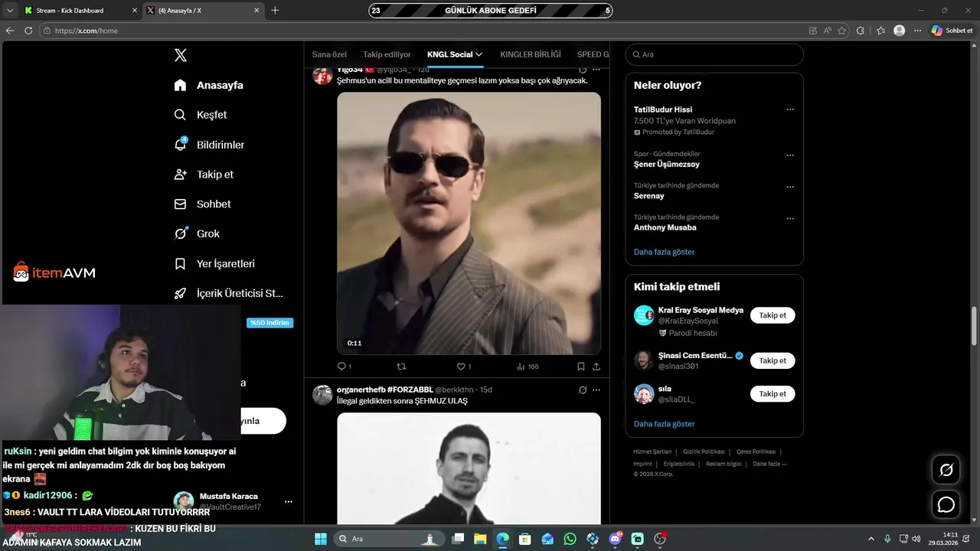View analytics of Yiğo34's post
The image size is (980, 551).
pyautogui.click(x=528, y=367)
